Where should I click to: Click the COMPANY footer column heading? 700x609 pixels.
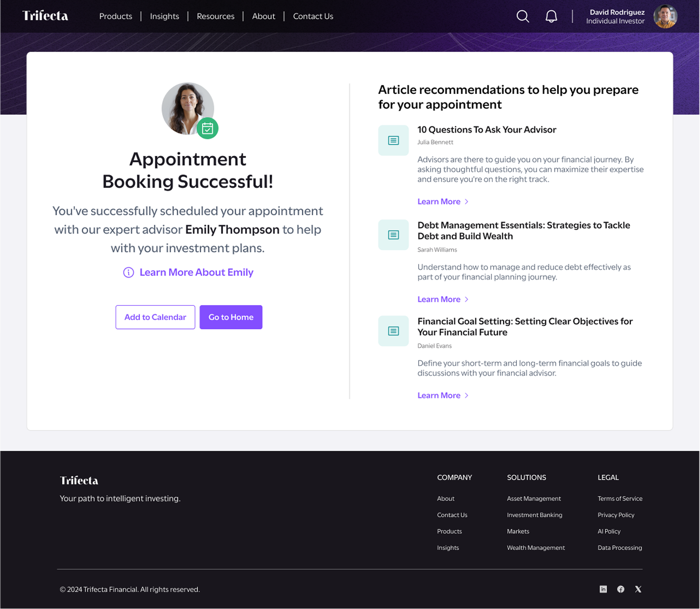tap(455, 477)
